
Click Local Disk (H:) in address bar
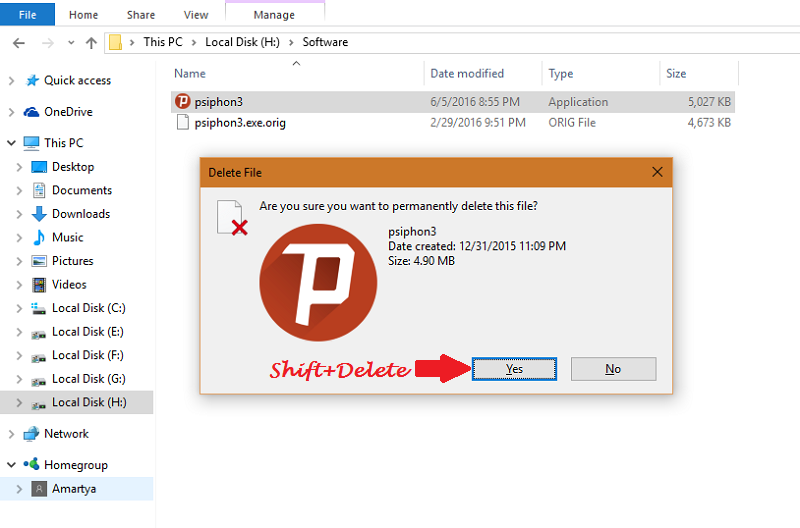coord(242,42)
